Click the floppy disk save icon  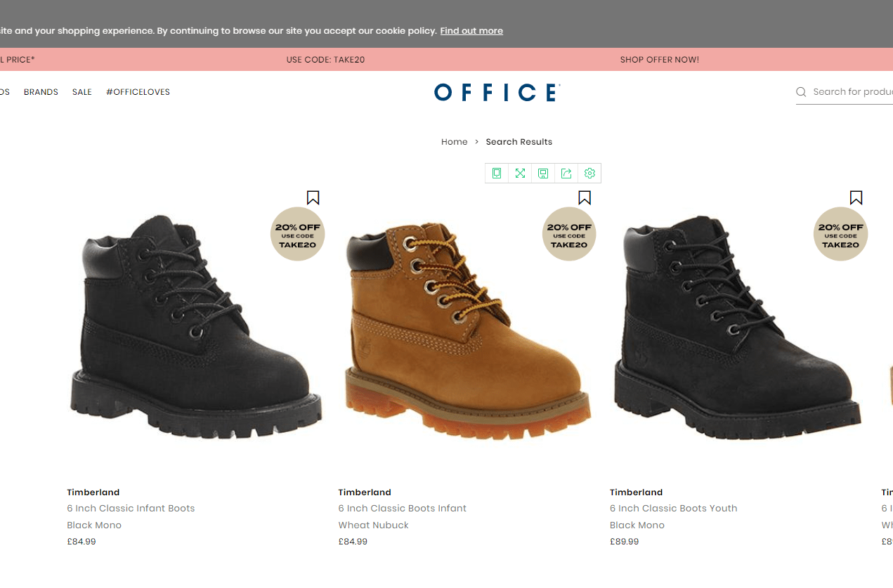[x=543, y=174]
